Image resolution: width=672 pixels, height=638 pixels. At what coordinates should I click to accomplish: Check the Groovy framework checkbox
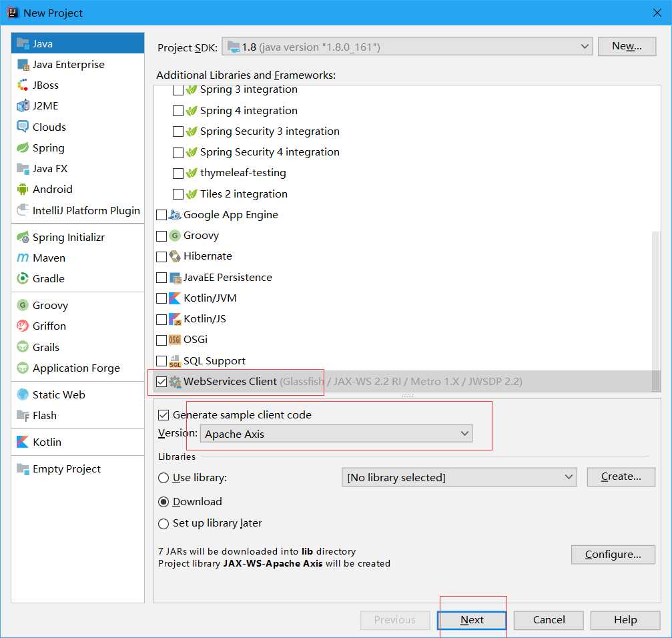coord(161,236)
